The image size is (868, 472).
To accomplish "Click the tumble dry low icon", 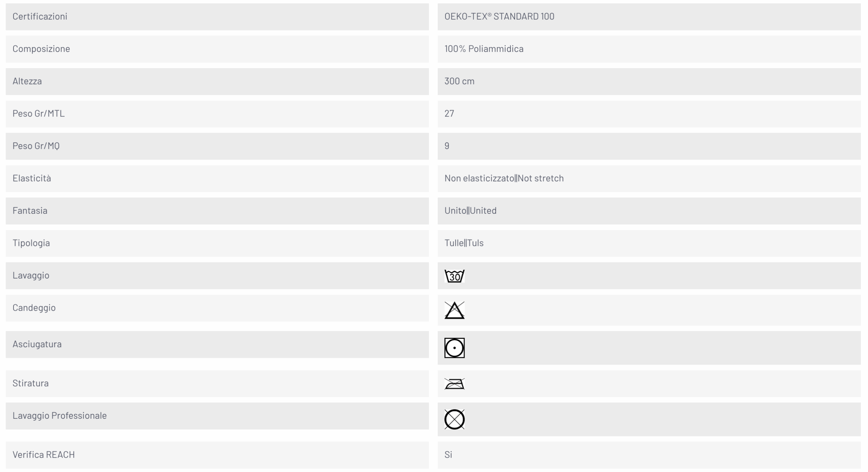I will [454, 348].
